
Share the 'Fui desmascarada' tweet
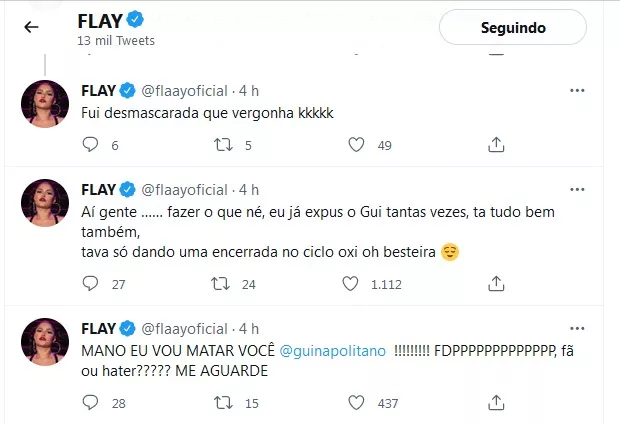click(496, 145)
